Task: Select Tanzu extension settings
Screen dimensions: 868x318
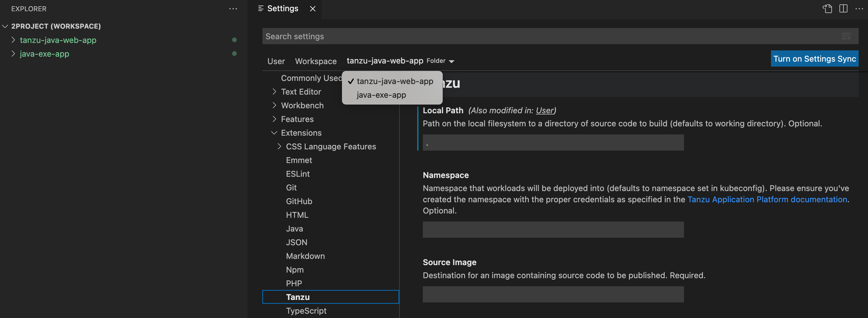Action: coord(330,297)
